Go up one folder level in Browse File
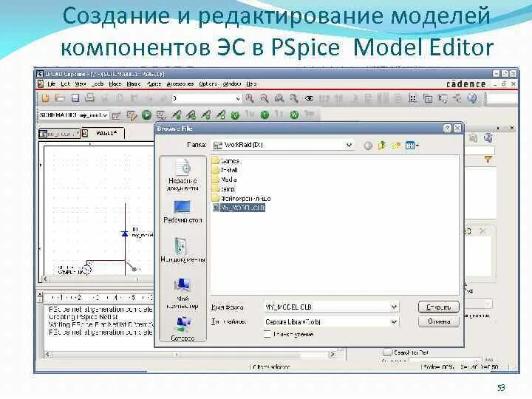 (382, 146)
